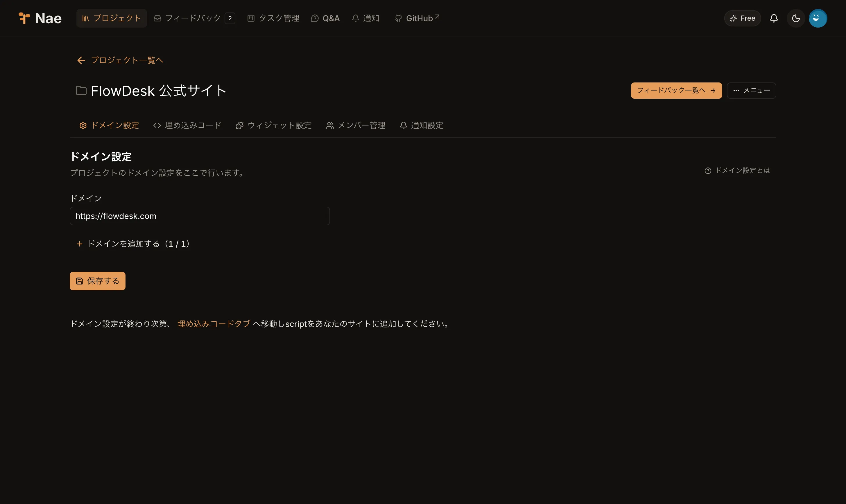Open the メンバー管理 tab
This screenshot has height=504, width=846.
(356, 125)
